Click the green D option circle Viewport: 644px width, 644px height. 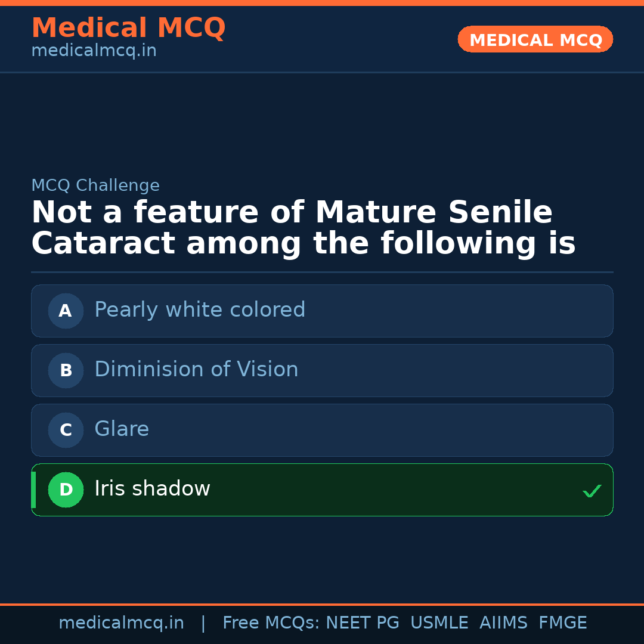click(x=66, y=490)
